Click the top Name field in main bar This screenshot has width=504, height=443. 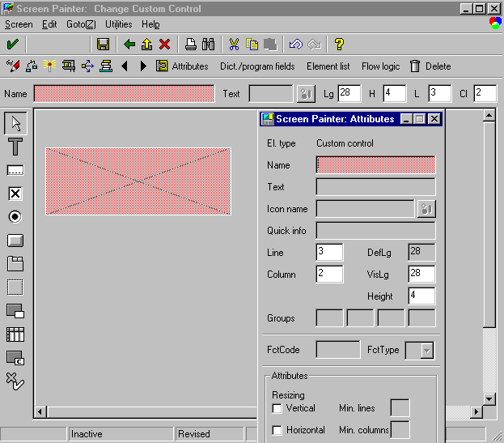click(x=124, y=94)
